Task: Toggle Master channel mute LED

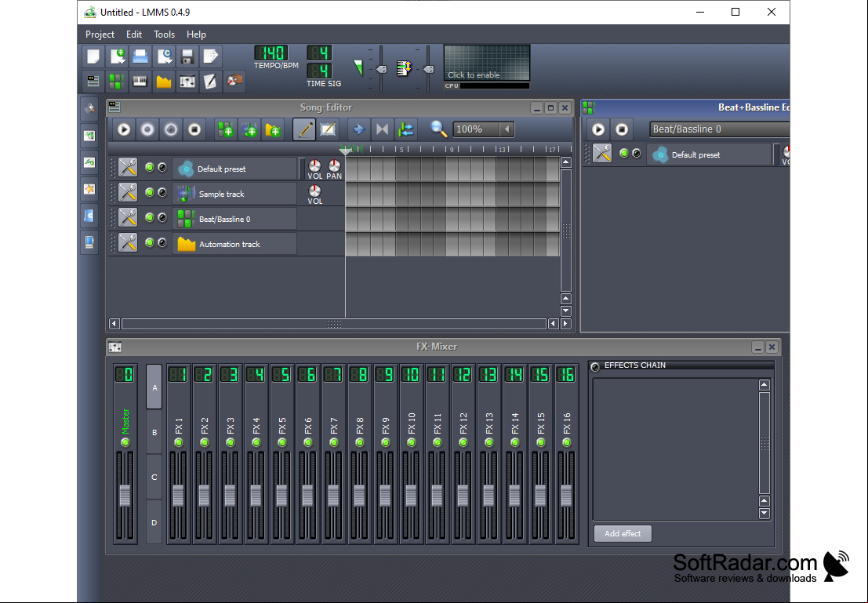Action: tap(125, 442)
